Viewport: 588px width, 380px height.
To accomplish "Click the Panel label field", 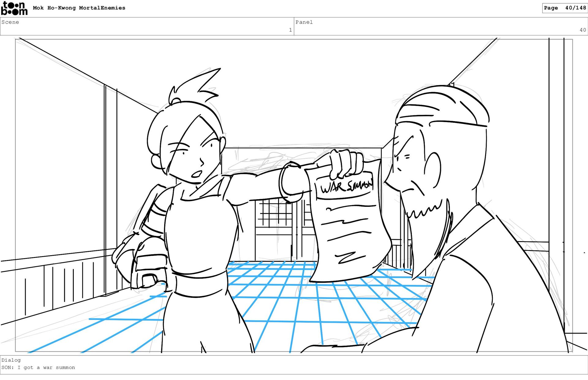I will pos(304,22).
